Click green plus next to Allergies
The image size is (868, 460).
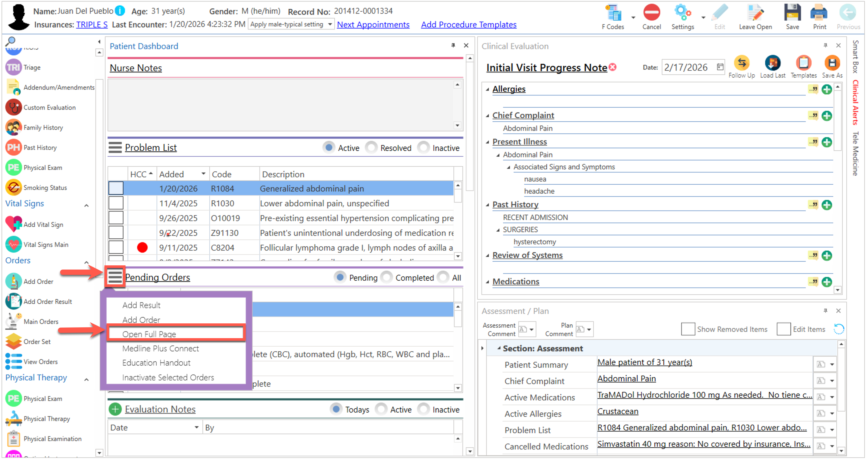tap(827, 90)
